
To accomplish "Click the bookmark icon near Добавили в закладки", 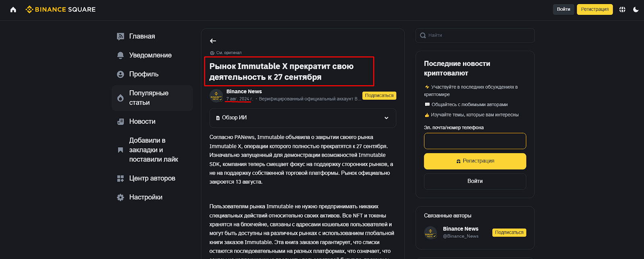I will coord(120,149).
